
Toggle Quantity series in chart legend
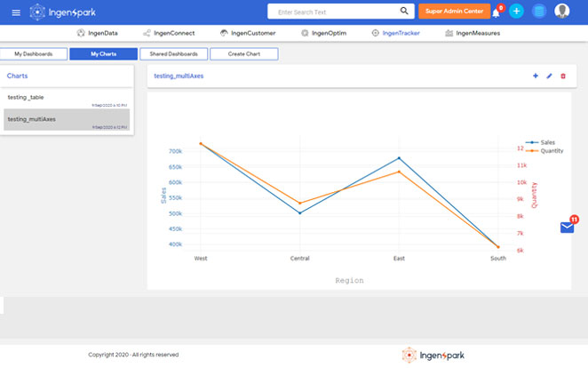point(546,151)
